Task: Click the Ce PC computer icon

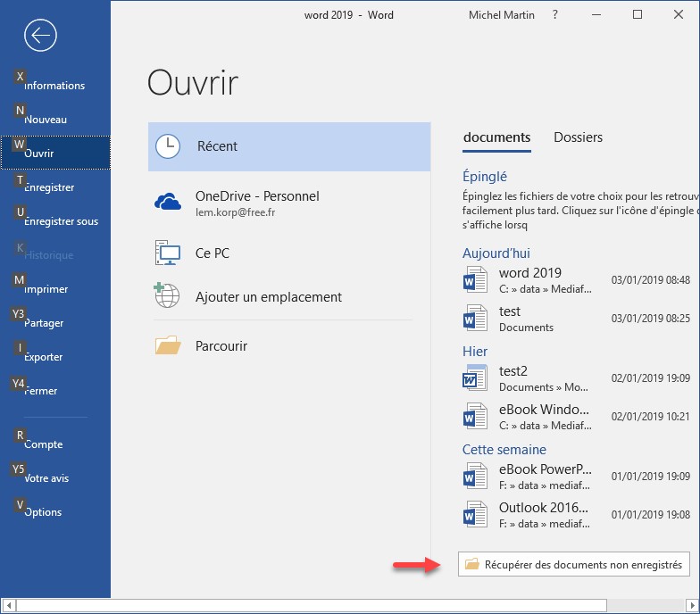Action: pyautogui.click(x=168, y=253)
